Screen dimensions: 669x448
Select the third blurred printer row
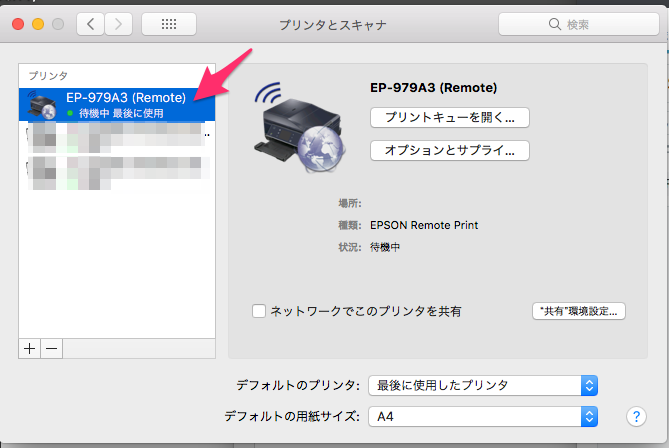click(x=117, y=173)
